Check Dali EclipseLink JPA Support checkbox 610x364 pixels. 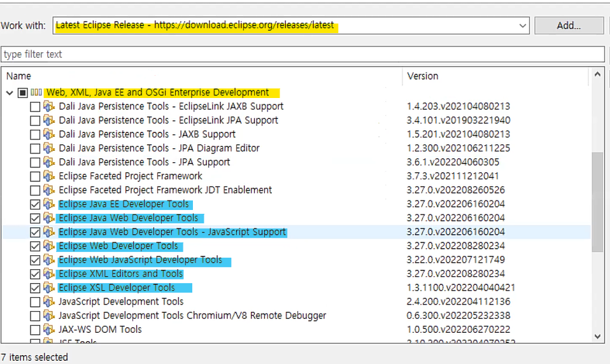click(x=35, y=120)
